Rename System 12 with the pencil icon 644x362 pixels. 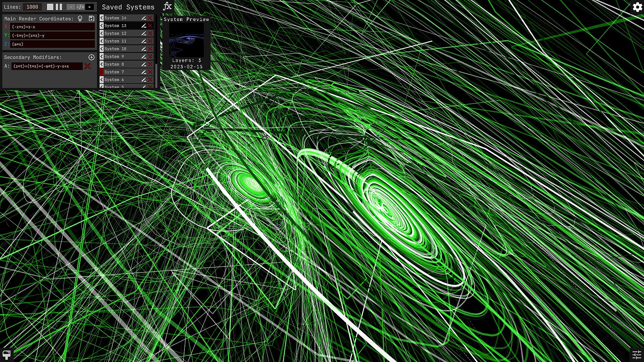point(144,34)
